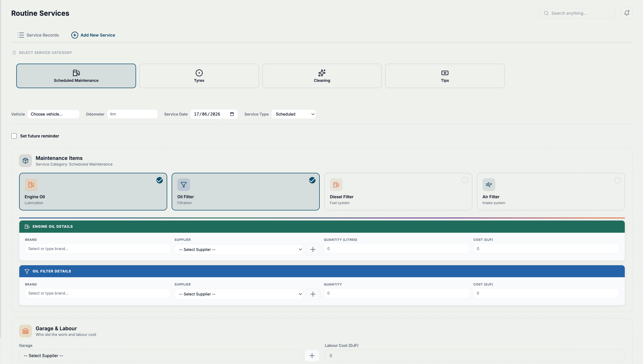643x364 pixels.
Task: Select the Diesel Filter radio circle
Action: [465, 180]
